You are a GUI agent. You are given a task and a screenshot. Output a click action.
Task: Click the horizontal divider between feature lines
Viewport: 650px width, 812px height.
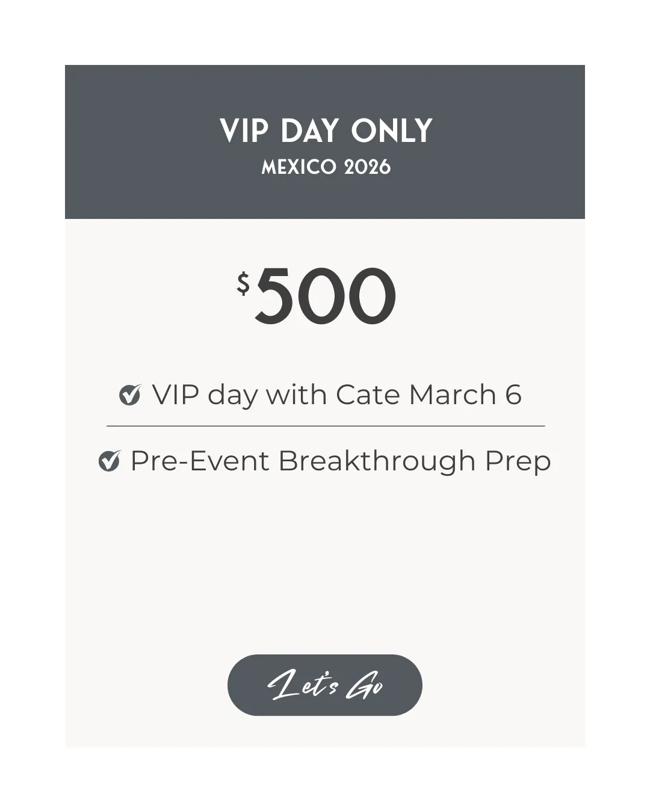(x=325, y=426)
